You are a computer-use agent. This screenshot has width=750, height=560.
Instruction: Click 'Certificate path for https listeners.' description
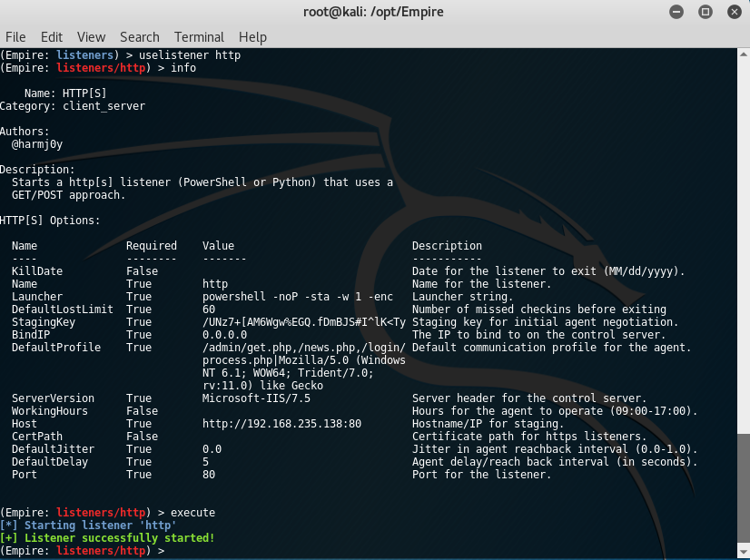pyautogui.click(x=529, y=437)
